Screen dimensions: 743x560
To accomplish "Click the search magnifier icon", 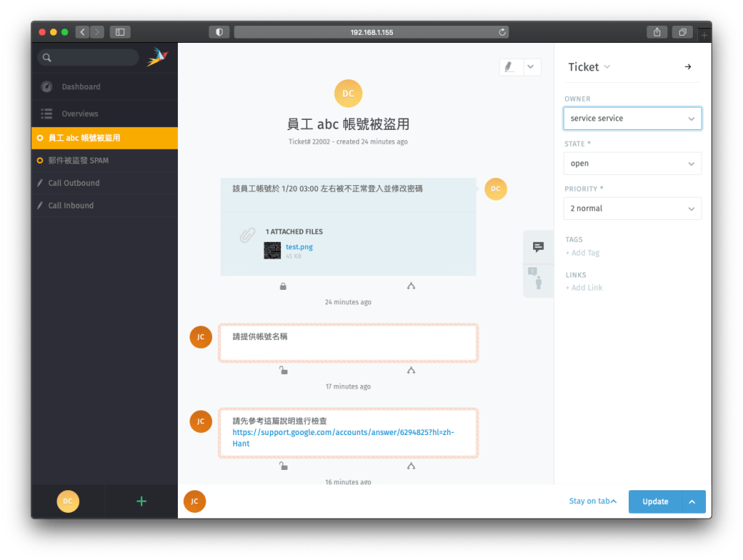I will click(x=47, y=58).
